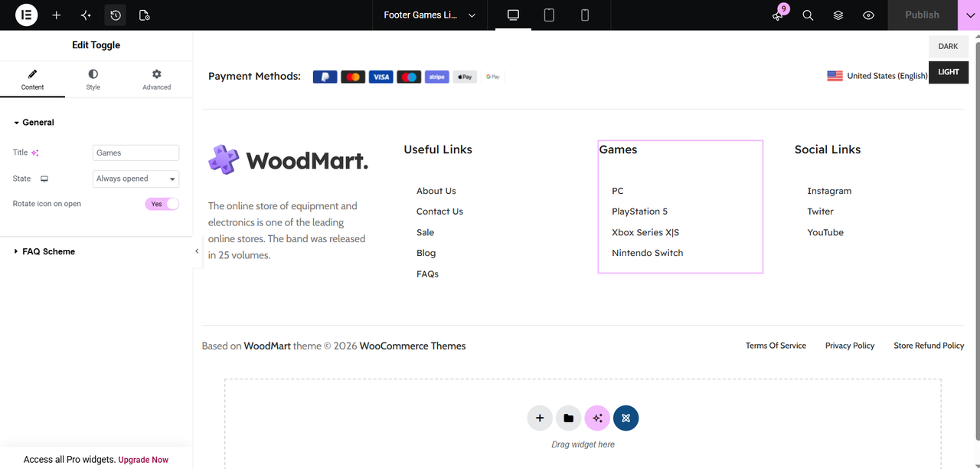Open the Structure layers icon

[838, 15]
